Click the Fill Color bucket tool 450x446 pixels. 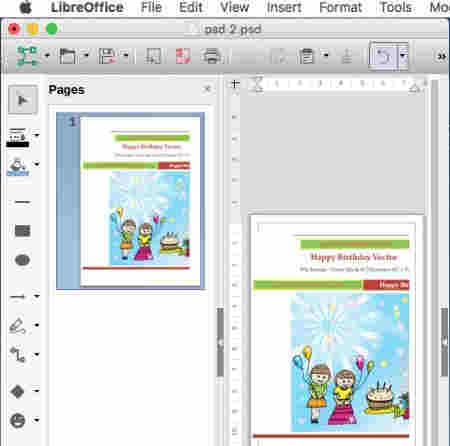click(x=18, y=166)
